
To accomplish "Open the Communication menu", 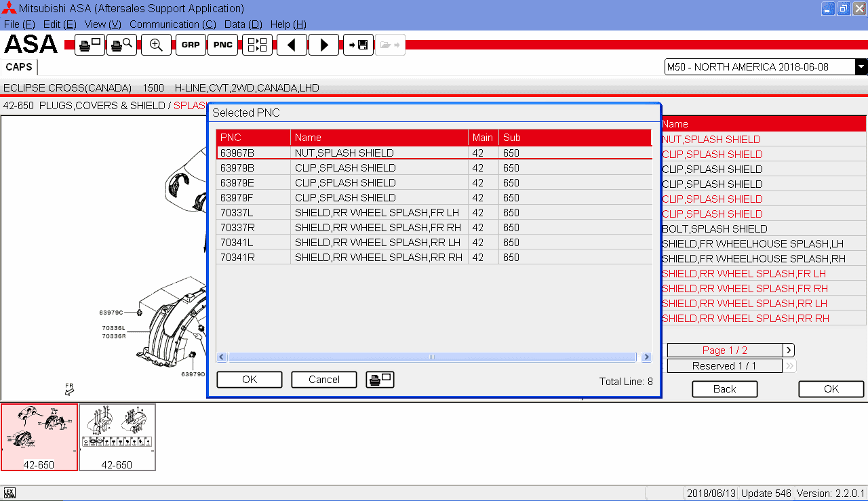I will coord(173,24).
